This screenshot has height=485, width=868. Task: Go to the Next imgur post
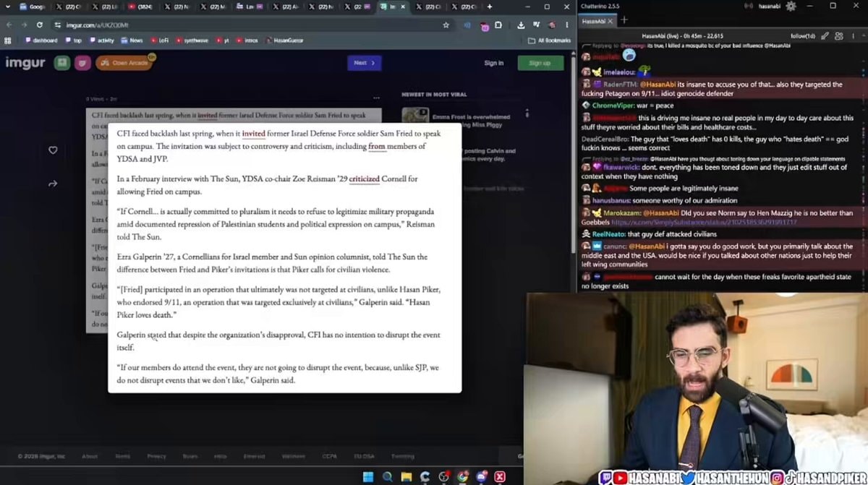click(x=364, y=63)
